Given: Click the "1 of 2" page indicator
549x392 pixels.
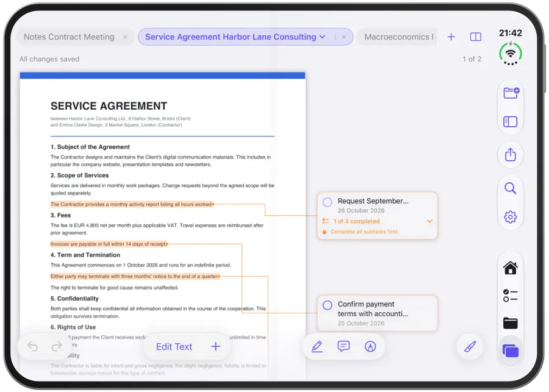Looking at the screenshot, I should 472,59.
